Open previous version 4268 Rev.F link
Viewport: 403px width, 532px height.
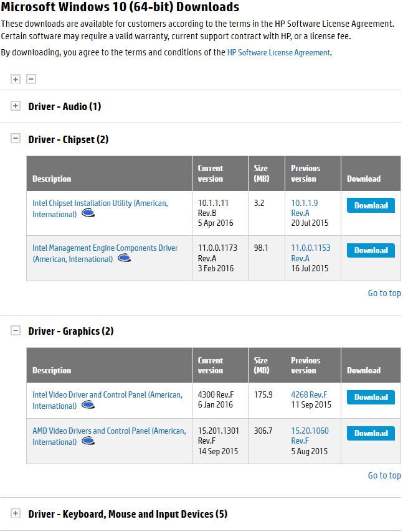pos(309,394)
